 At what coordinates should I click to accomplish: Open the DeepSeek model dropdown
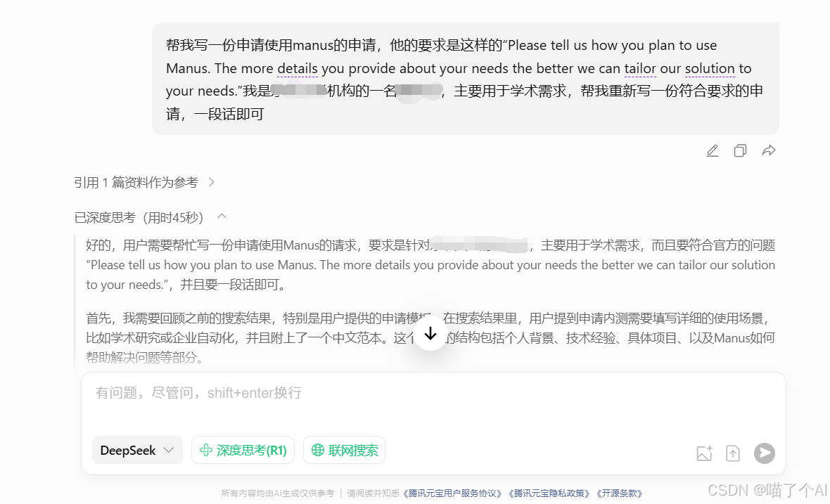[x=137, y=450]
